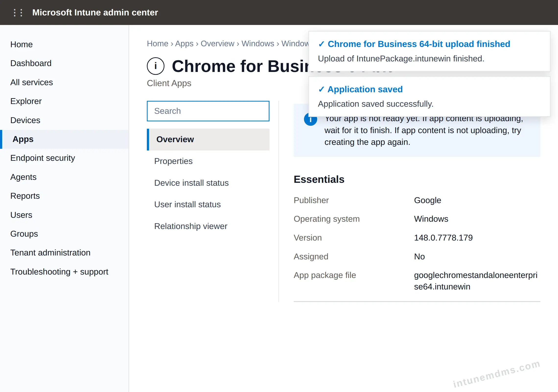The image size is (558, 392).
Task: Click the Essentials heading
Action: [x=319, y=179]
